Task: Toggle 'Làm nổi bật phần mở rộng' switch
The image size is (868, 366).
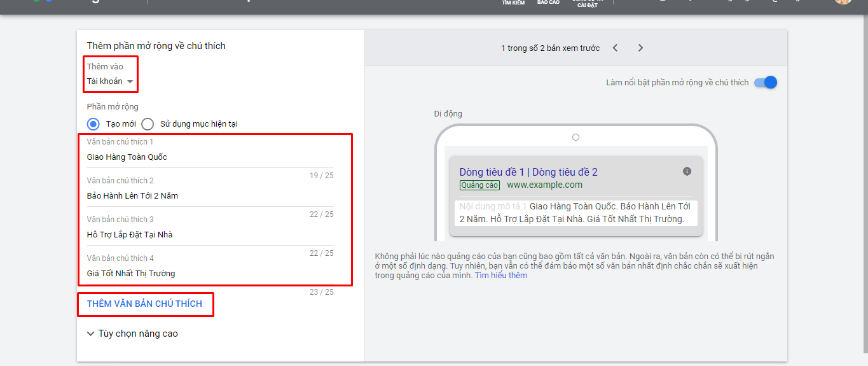Action: click(766, 83)
